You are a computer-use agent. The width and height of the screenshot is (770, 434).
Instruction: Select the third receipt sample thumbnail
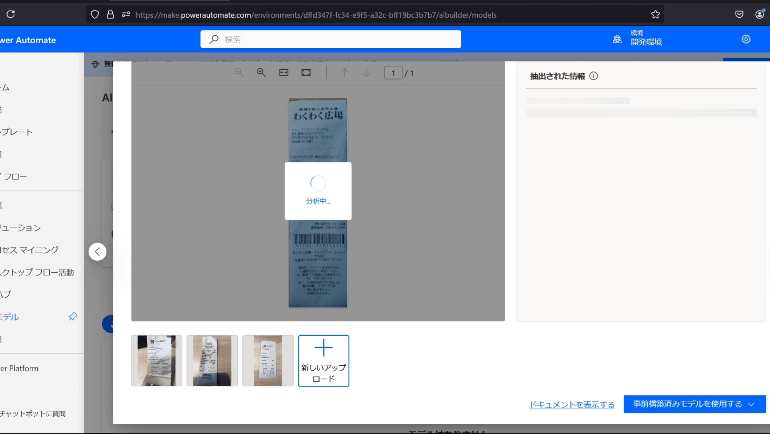click(x=268, y=360)
